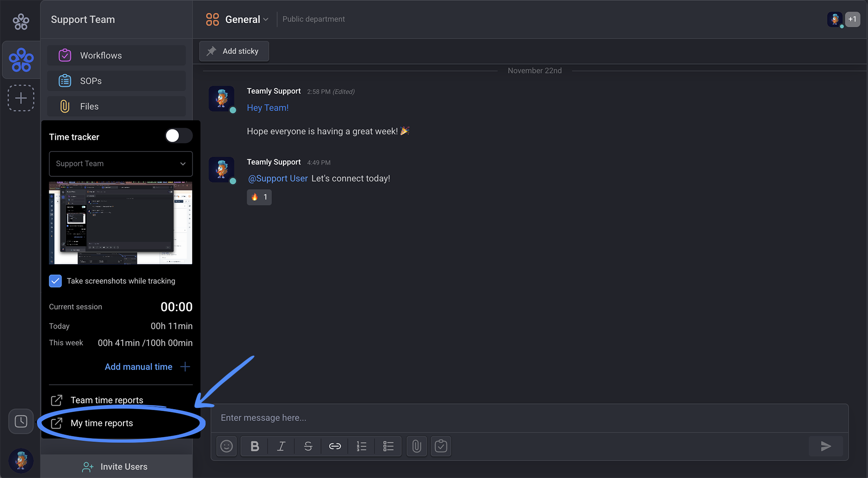Open your profile avatar in sidebar

point(21,460)
